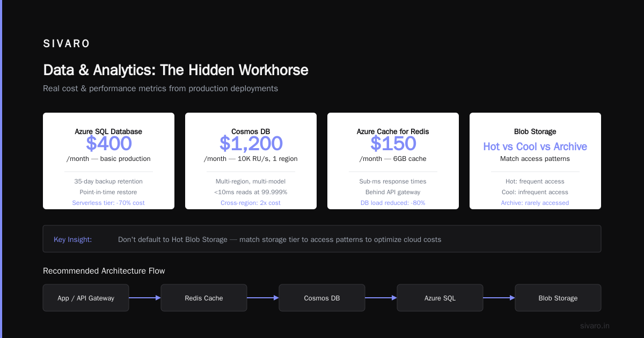
Task: Click the 'Key Insight:' label
Action: point(73,239)
